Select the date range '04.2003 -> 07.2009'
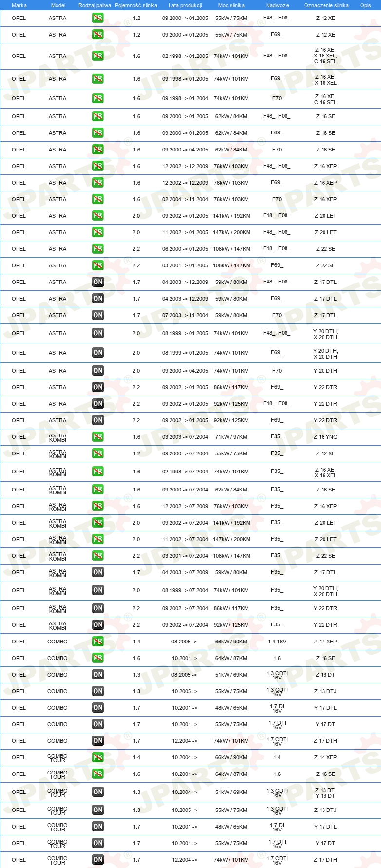The height and width of the screenshot is (868, 381). click(x=185, y=572)
